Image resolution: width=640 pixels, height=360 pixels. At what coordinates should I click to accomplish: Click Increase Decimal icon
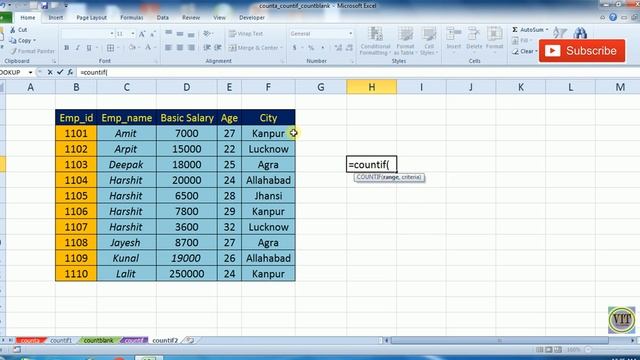click(338, 48)
